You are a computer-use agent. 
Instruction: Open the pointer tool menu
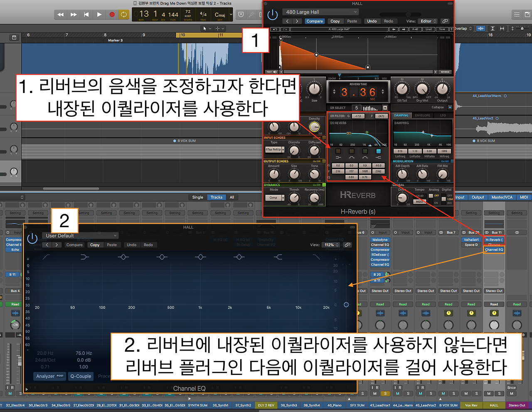206,29
